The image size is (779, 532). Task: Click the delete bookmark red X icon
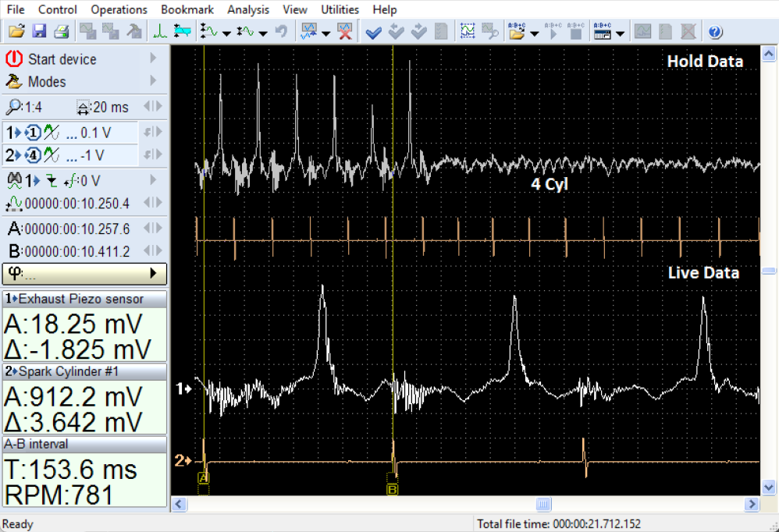[345, 32]
